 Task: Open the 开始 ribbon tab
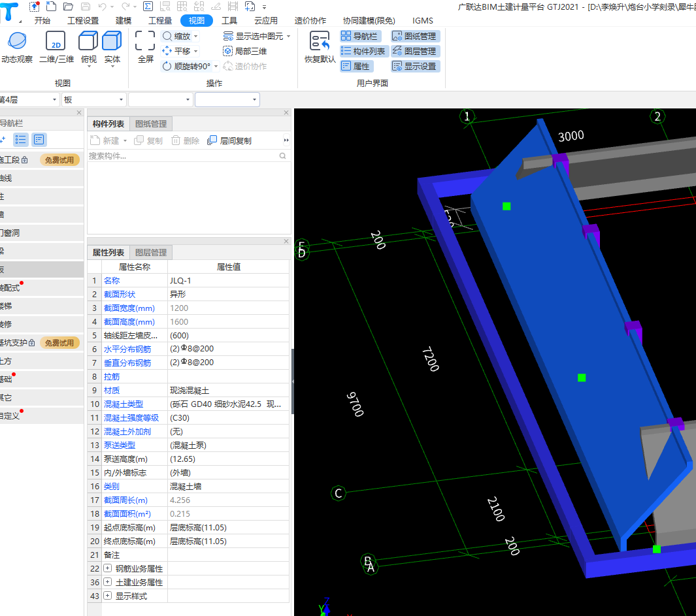[x=42, y=21]
